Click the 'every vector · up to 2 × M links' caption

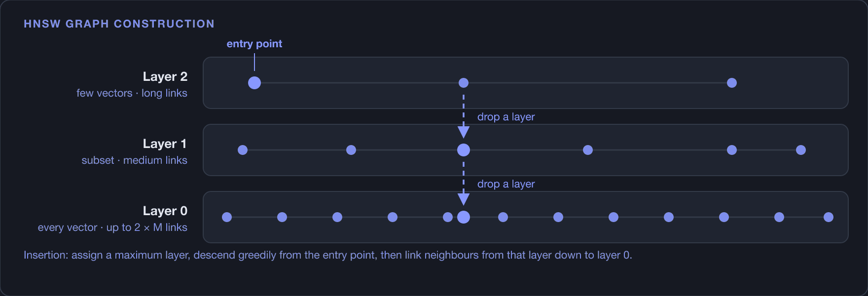click(x=112, y=228)
